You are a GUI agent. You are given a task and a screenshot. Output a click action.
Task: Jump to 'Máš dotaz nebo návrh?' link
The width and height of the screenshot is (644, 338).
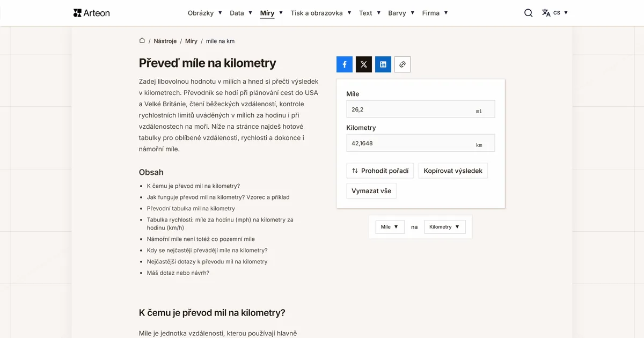(178, 273)
